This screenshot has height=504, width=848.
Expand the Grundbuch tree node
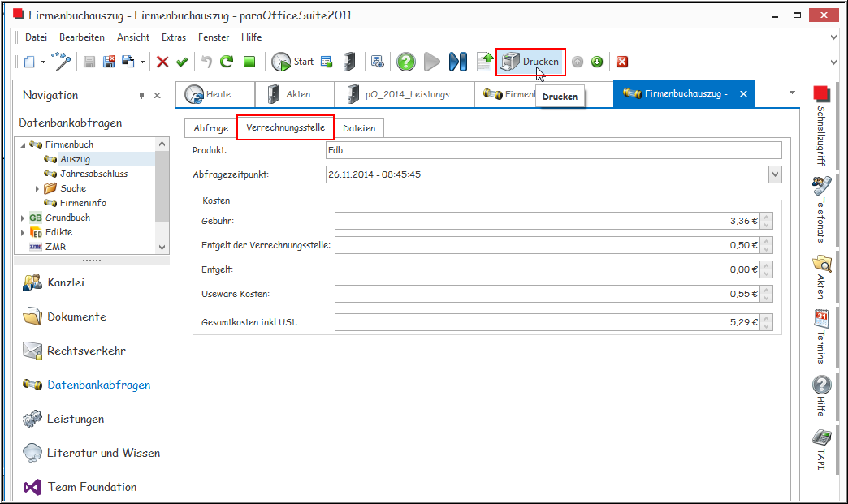point(23,218)
